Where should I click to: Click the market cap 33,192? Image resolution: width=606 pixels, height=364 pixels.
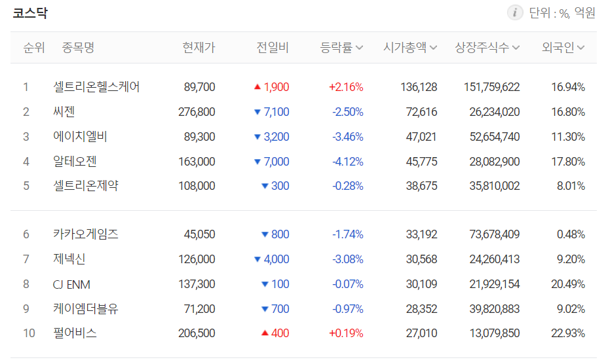pos(422,234)
